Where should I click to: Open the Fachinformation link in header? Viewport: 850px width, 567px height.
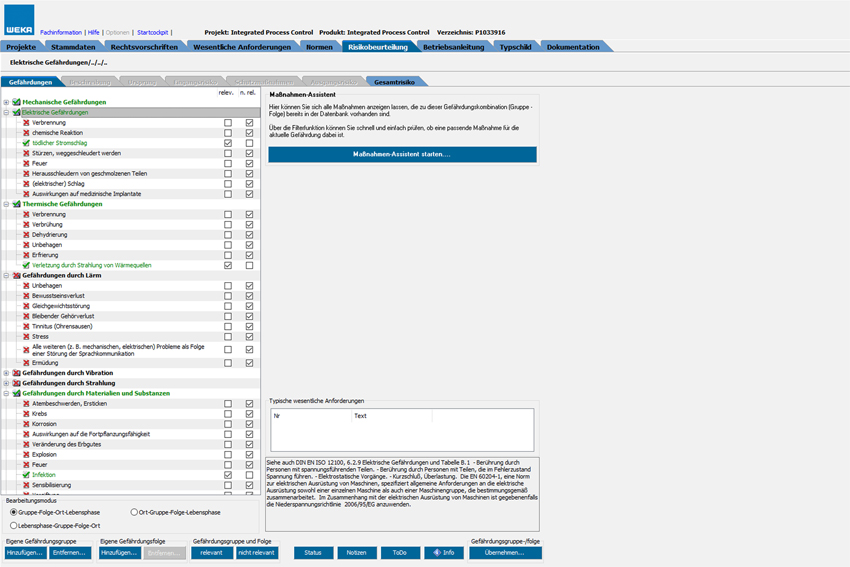(61, 32)
